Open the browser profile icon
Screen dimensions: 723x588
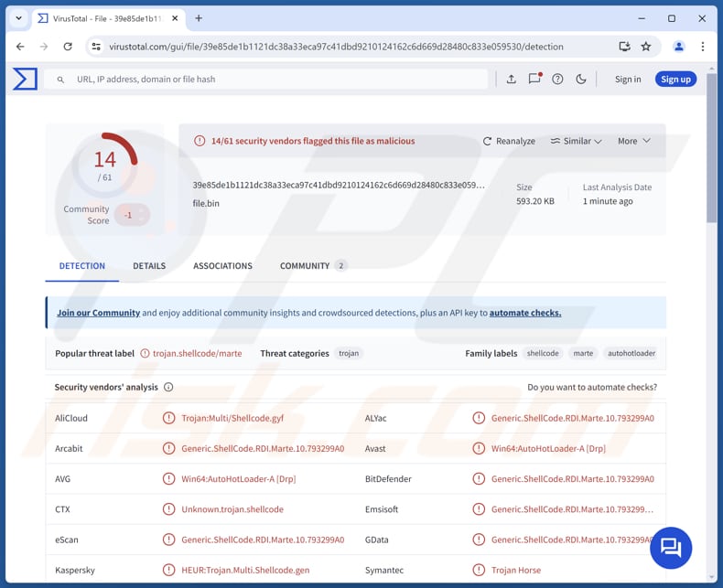[x=679, y=47]
